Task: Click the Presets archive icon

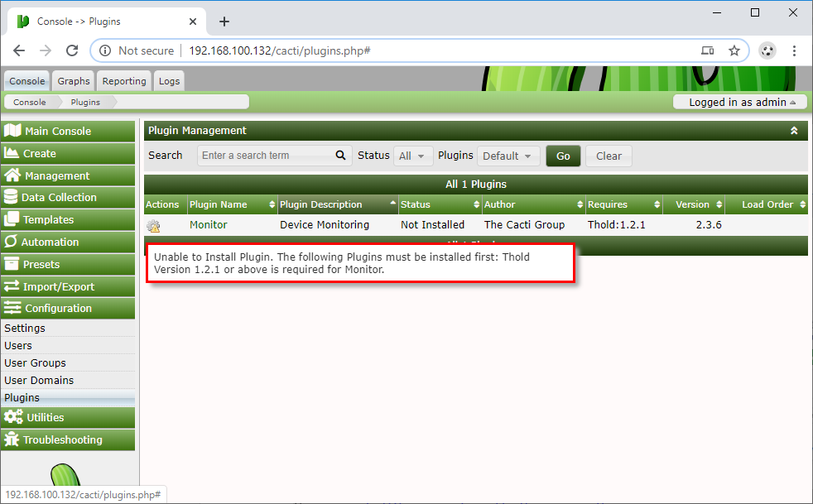Action: pos(12,264)
